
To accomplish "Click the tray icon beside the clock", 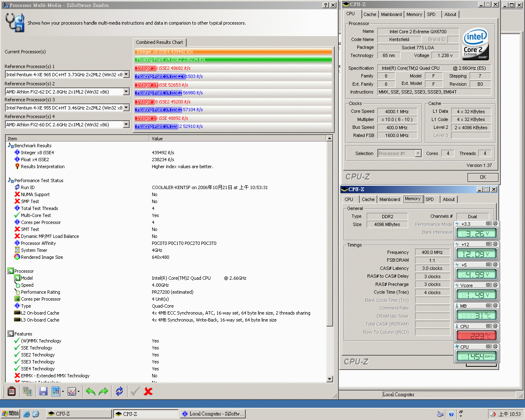I will tap(493, 414).
